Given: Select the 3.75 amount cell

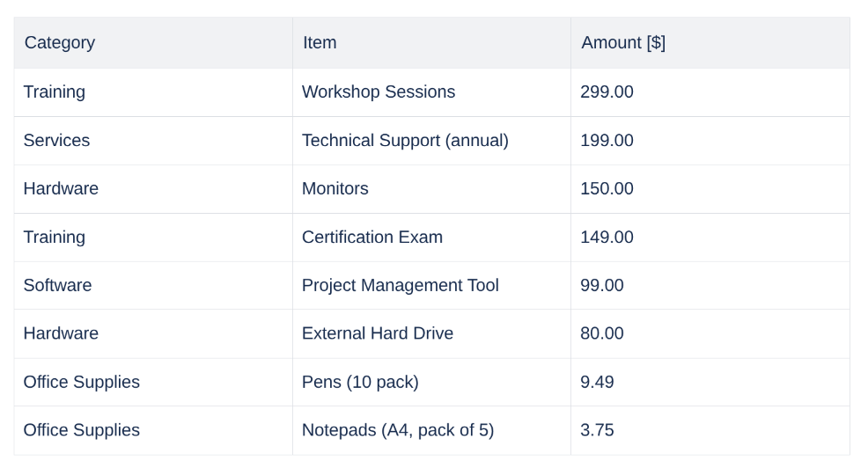Looking at the screenshot, I should tap(597, 430).
